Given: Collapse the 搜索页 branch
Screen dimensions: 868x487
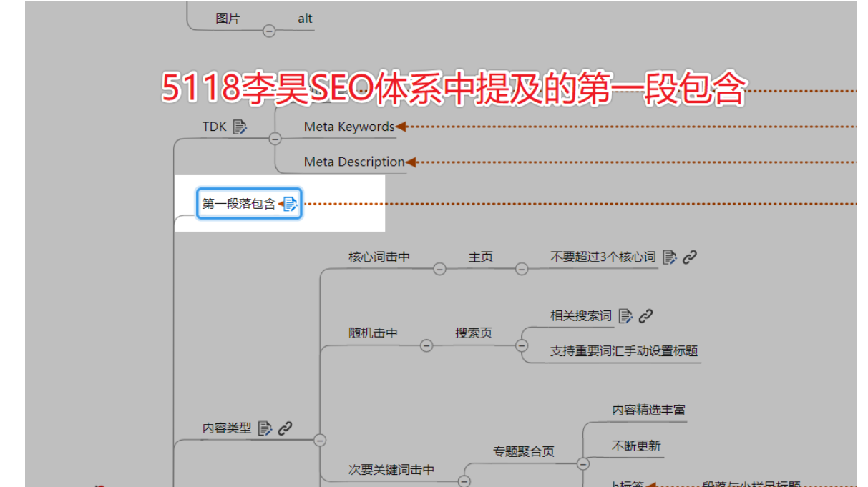Looking at the screenshot, I should [520, 345].
